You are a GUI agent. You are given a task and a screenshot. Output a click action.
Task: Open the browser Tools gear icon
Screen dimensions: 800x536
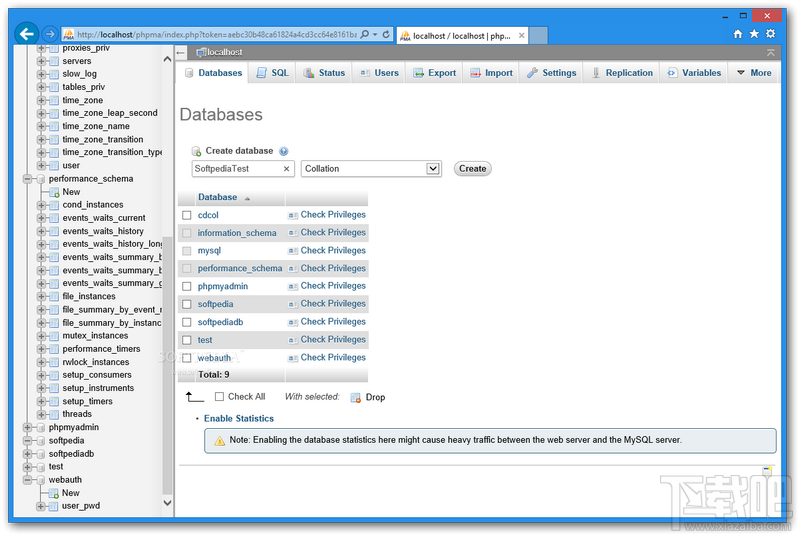(x=770, y=34)
